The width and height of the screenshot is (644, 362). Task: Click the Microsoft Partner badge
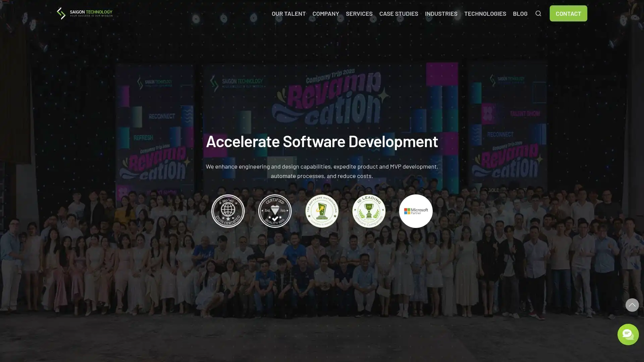[416, 211]
